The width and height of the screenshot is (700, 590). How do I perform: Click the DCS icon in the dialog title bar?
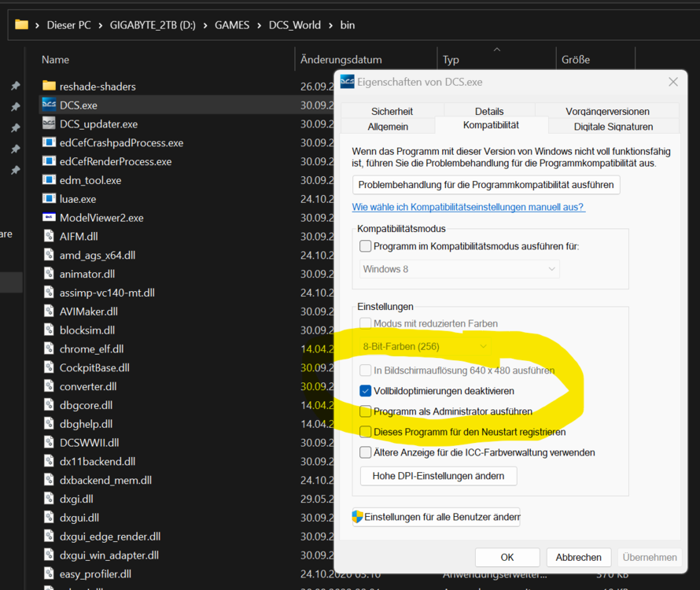point(347,81)
